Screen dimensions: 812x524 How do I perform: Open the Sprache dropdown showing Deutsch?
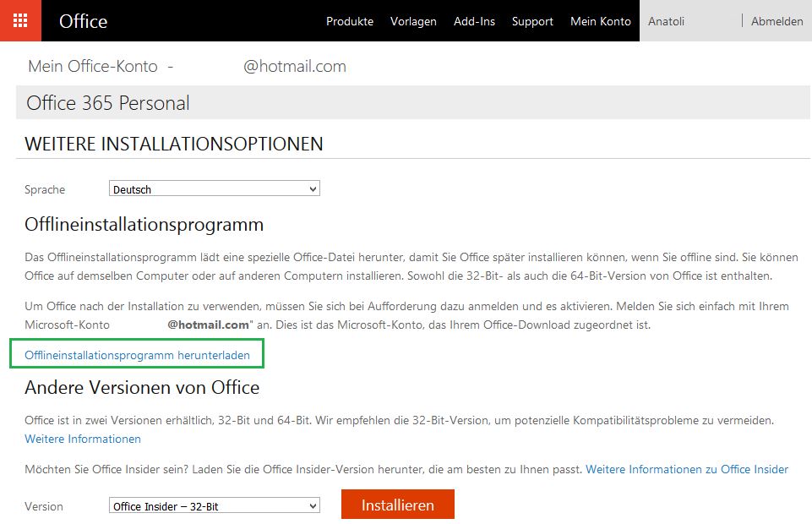coord(214,188)
